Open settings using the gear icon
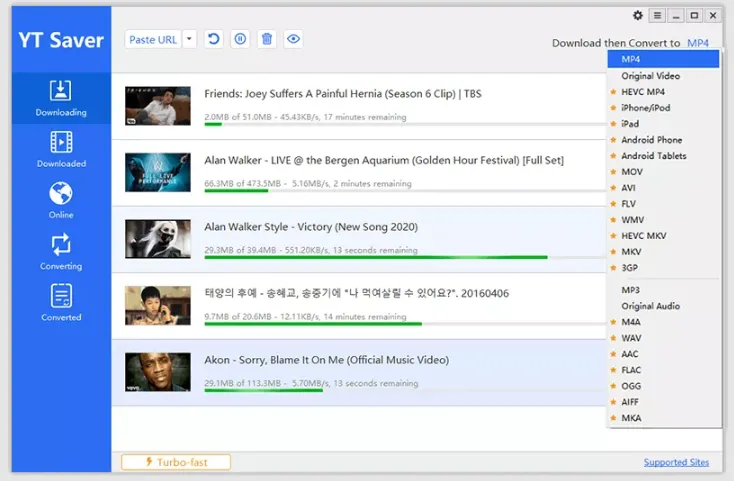Screen dimensions: 734x481 pos(638,15)
